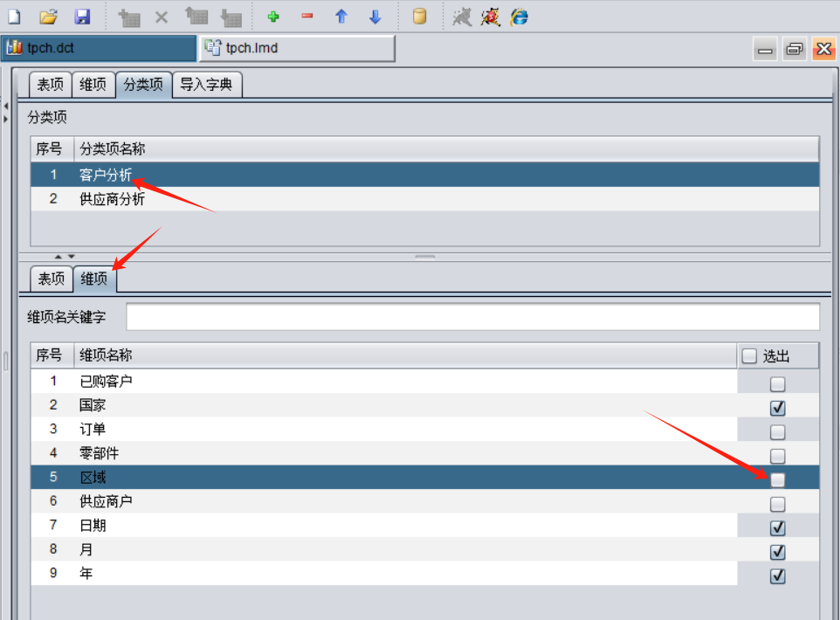Check the 零部件 row checkbox
Screen dimensions: 840x620
pyautogui.click(x=777, y=456)
